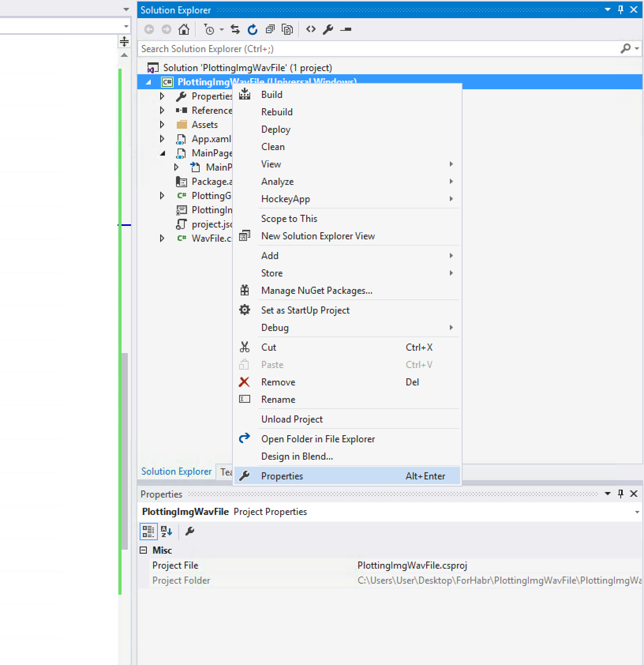
Task: Select the project.json file
Action: (204, 224)
